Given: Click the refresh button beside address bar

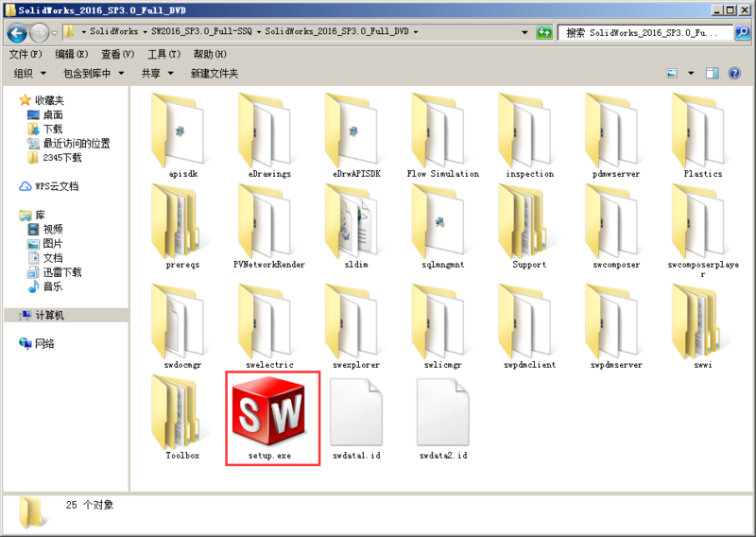Looking at the screenshot, I should click(x=544, y=32).
